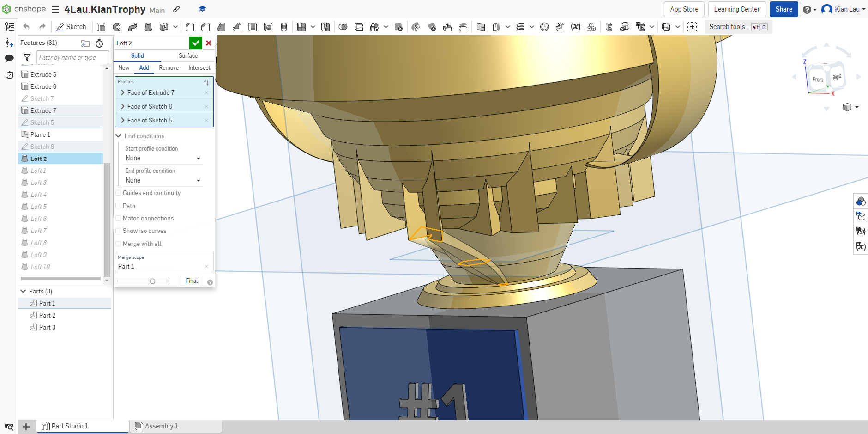Choose the Remove operation tab

(169, 67)
